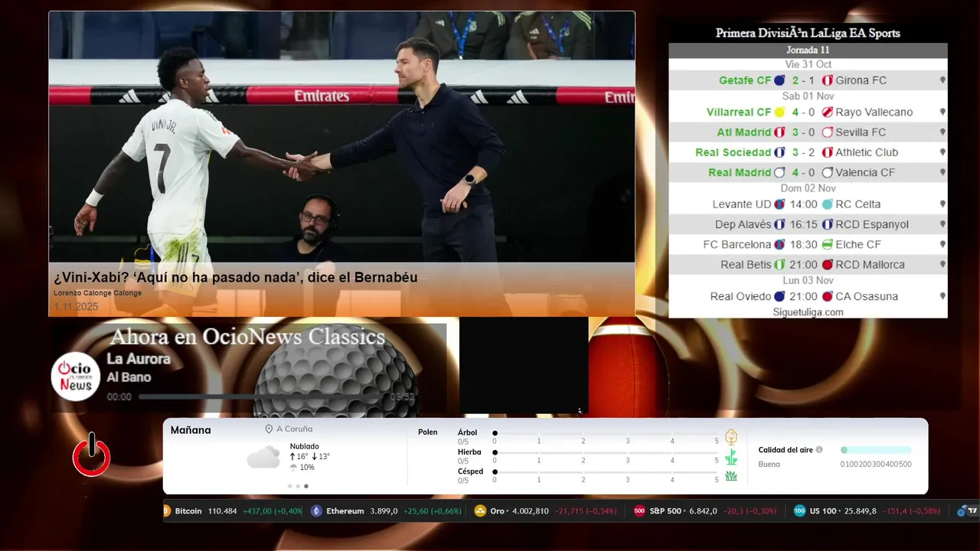
Task: Open the Sigueteliga.com link
Action: [808, 312]
